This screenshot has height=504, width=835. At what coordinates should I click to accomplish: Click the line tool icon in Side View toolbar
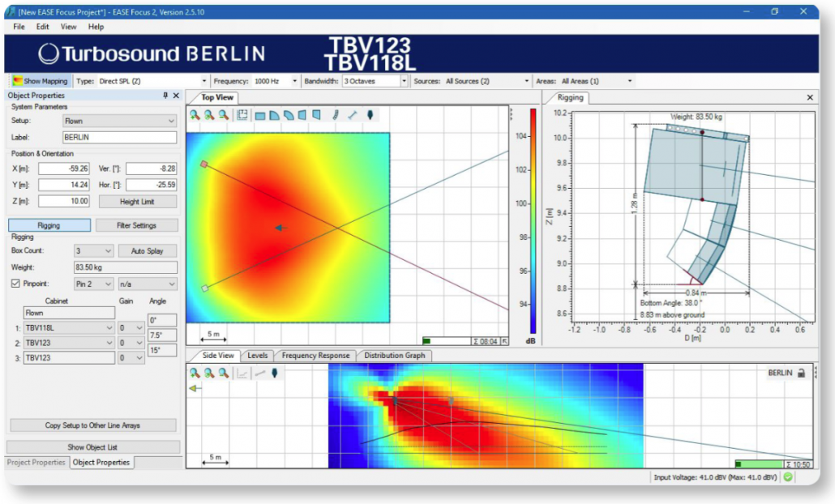260,374
